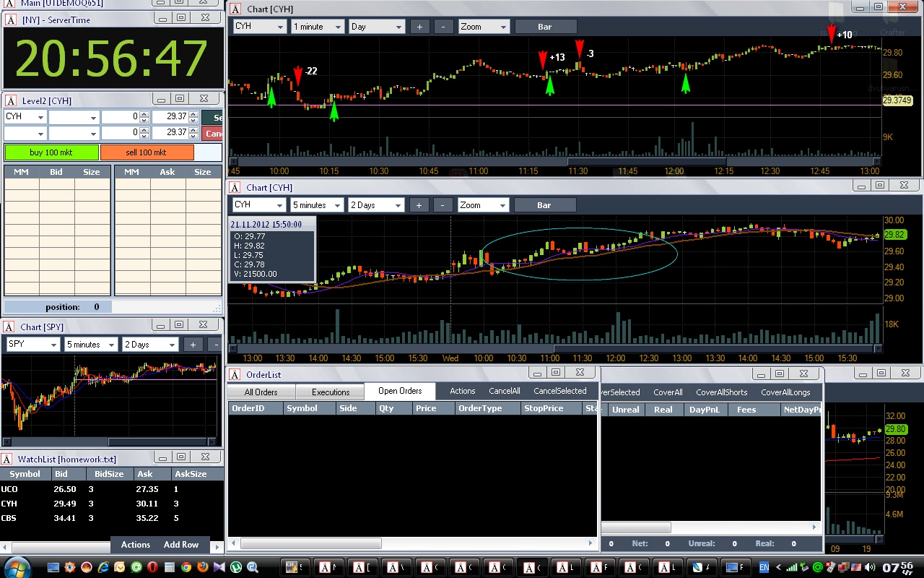Click the Level2 [CYH] window app icon

click(x=11, y=100)
